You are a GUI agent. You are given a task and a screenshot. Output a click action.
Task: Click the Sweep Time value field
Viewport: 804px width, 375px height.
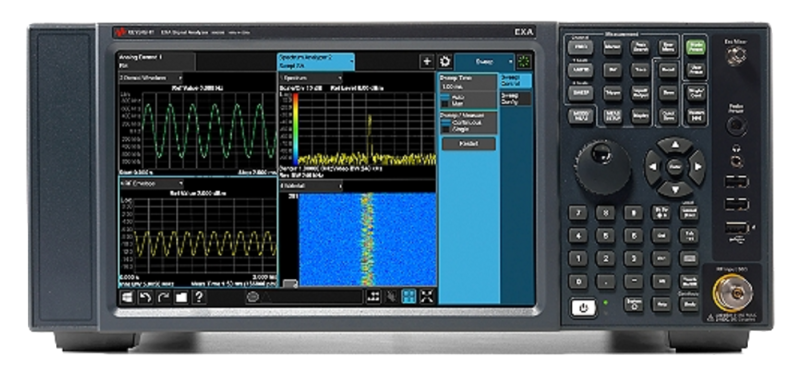click(x=468, y=87)
